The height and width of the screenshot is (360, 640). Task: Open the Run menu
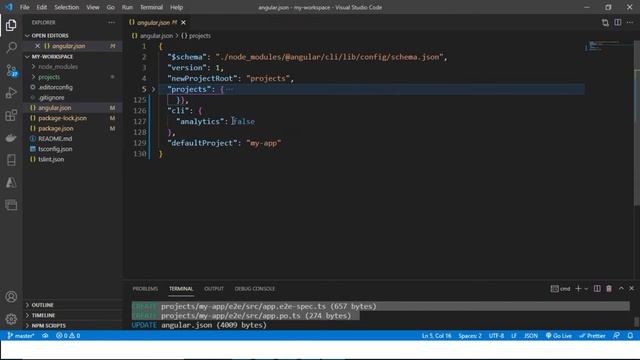127,7
